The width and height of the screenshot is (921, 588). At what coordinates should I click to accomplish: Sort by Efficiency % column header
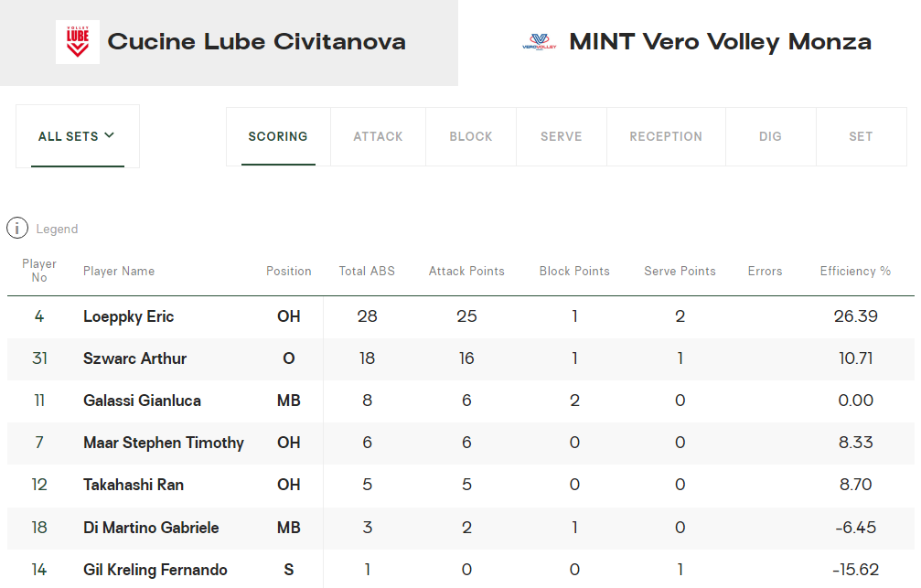[x=855, y=271]
